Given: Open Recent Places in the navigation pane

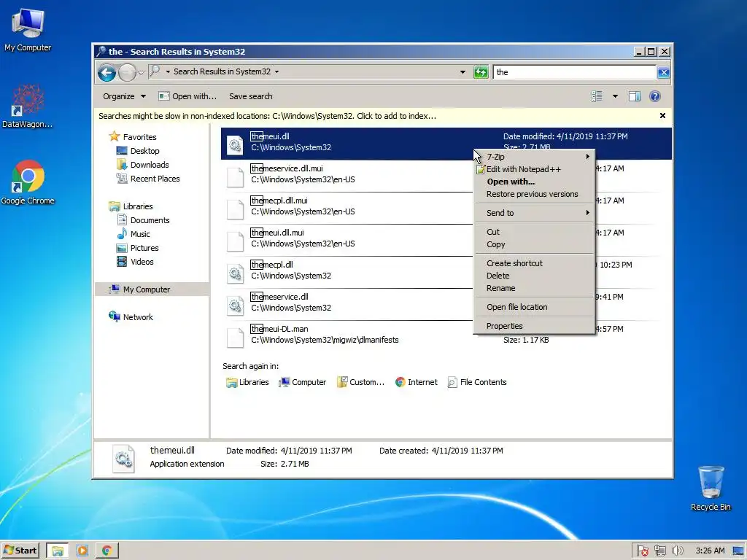Looking at the screenshot, I should (155, 179).
